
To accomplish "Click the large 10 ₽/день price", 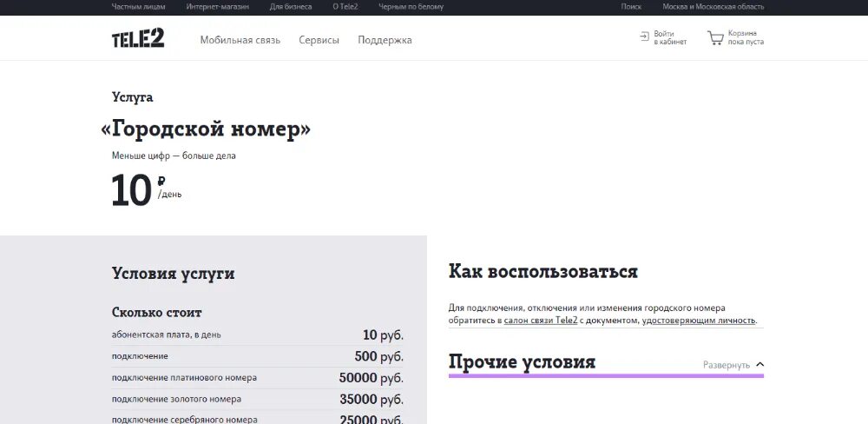I will pyautogui.click(x=147, y=190).
